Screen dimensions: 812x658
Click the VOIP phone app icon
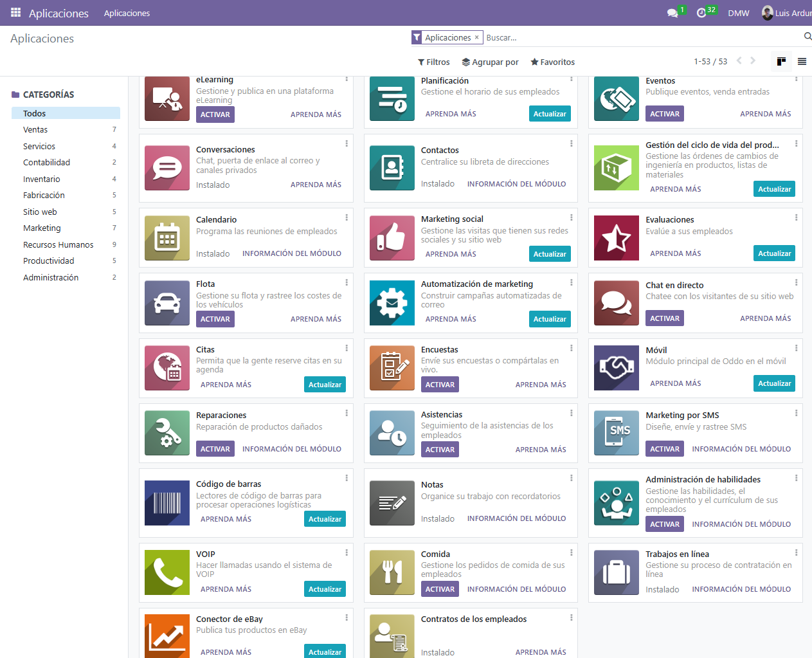tap(167, 572)
